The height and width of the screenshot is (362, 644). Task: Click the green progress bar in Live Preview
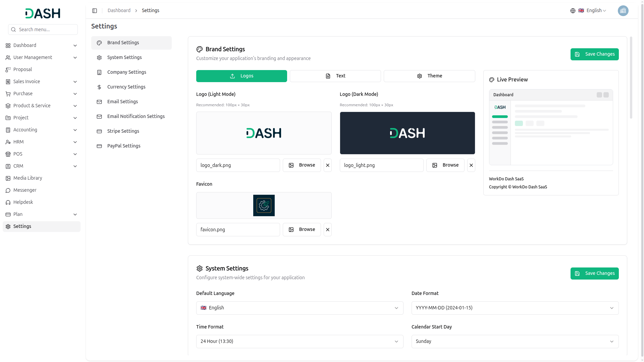499,117
